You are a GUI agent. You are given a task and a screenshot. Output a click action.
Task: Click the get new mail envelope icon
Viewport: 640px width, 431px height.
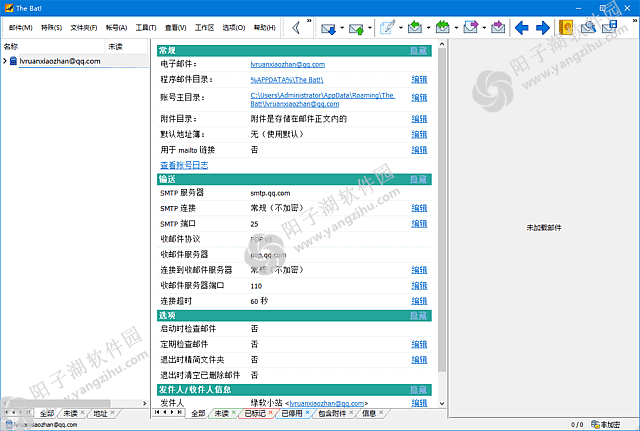tap(329, 28)
